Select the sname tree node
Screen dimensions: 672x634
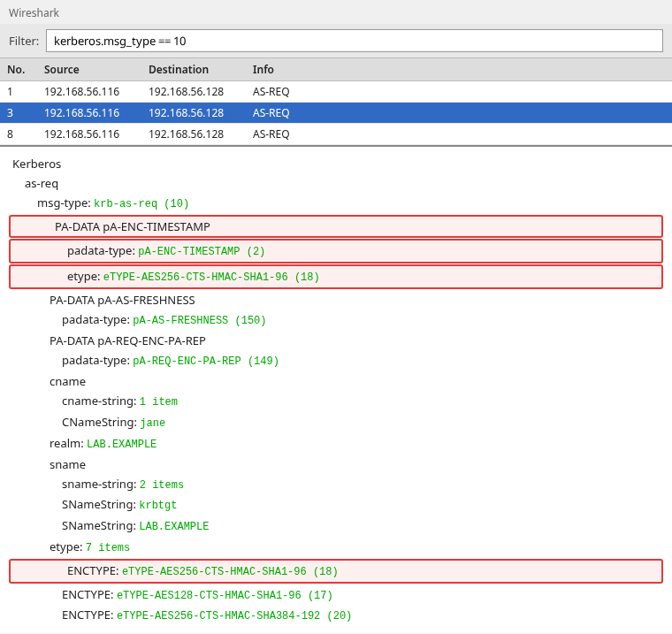(67, 465)
